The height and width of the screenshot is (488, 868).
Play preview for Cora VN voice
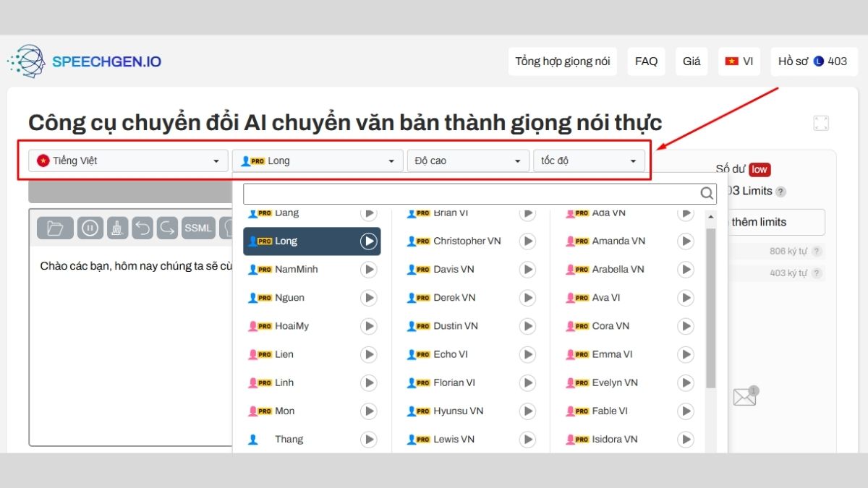point(686,326)
